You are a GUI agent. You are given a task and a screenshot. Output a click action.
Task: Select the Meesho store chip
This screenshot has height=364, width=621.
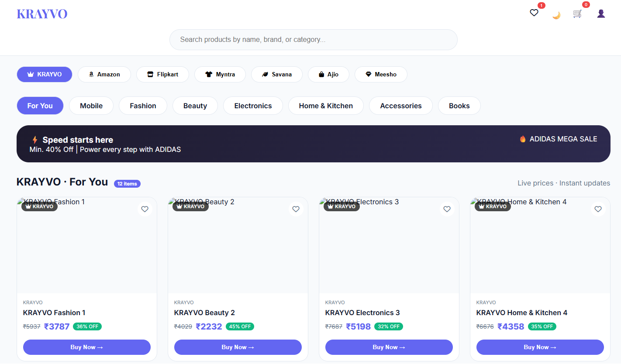(381, 74)
